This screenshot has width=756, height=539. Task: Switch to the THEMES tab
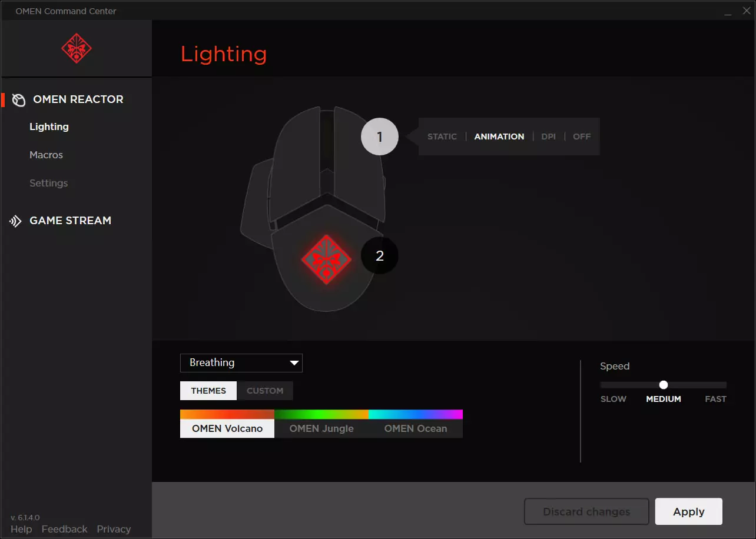[x=208, y=391]
